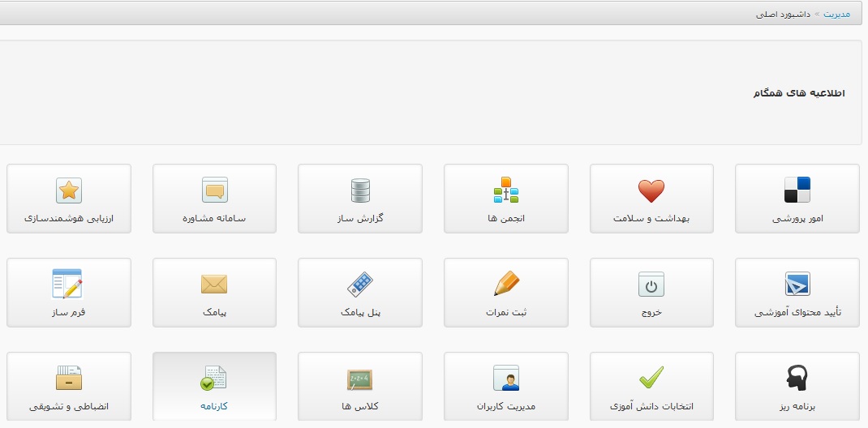
Task: Click the مدیریت breadcrumb link
Action: (836, 14)
